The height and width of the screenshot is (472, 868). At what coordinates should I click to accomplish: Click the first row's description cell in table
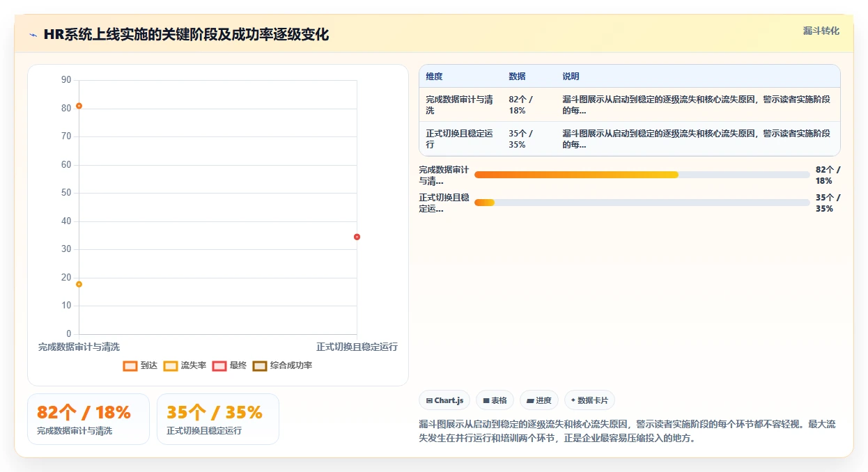click(697, 105)
